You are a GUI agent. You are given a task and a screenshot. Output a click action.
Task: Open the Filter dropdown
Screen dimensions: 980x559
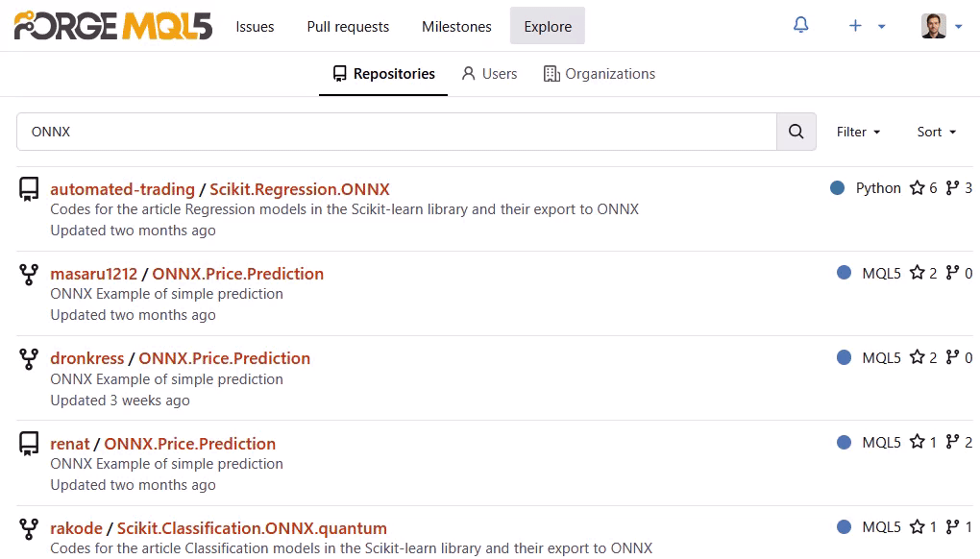pos(858,132)
